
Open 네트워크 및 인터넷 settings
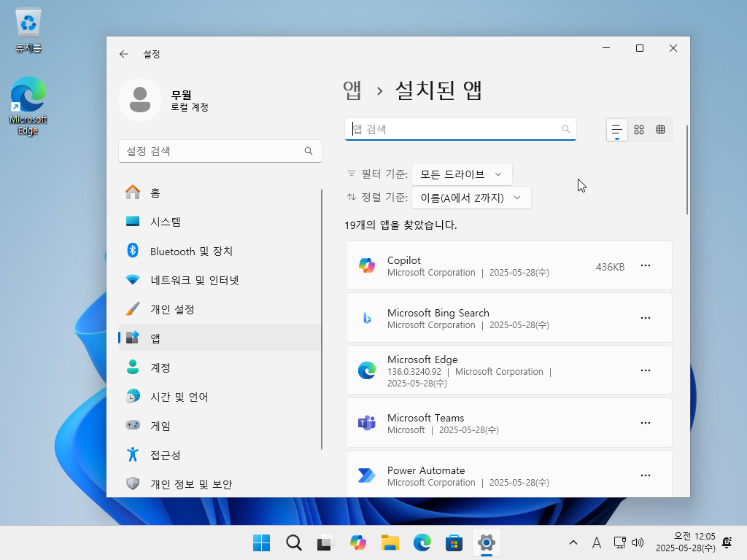click(220, 280)
